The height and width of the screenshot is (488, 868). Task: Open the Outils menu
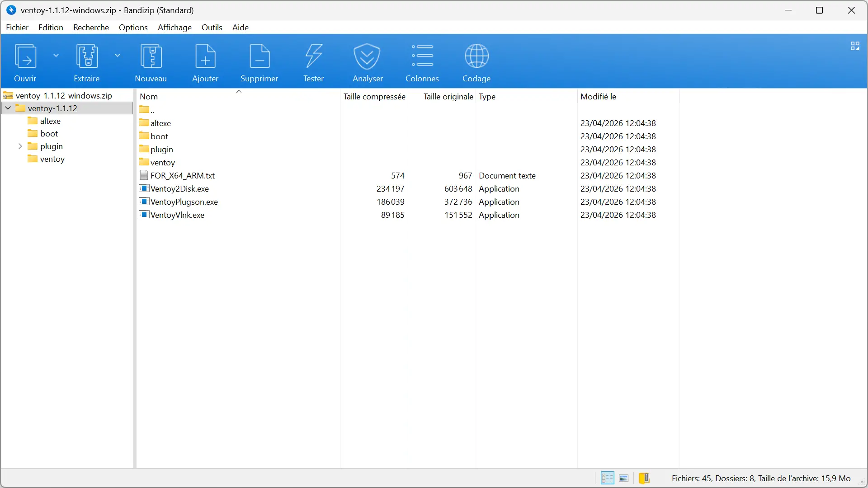pos(212,28)
